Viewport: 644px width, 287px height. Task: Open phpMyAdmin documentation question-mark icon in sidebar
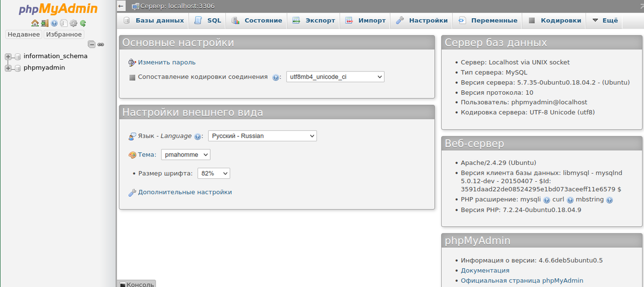[x=54, y=23]
